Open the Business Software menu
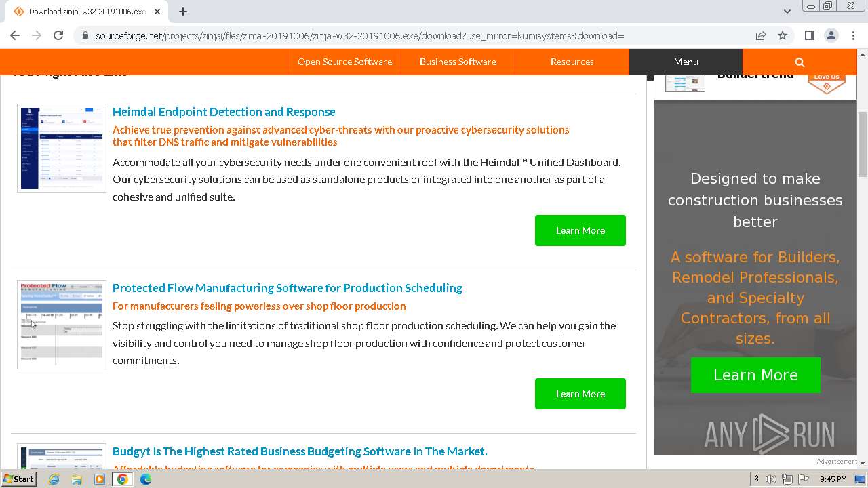The height and width of the screenshot is (488, 868). 458,62
